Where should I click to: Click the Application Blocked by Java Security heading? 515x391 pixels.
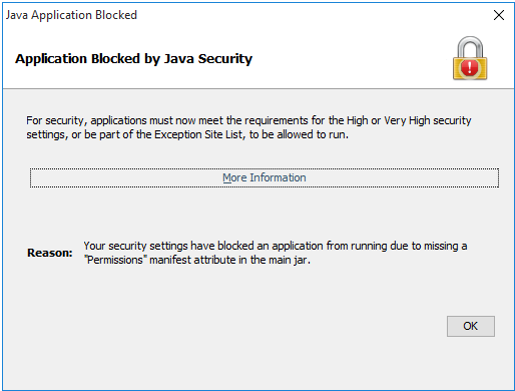coord(134,59)
